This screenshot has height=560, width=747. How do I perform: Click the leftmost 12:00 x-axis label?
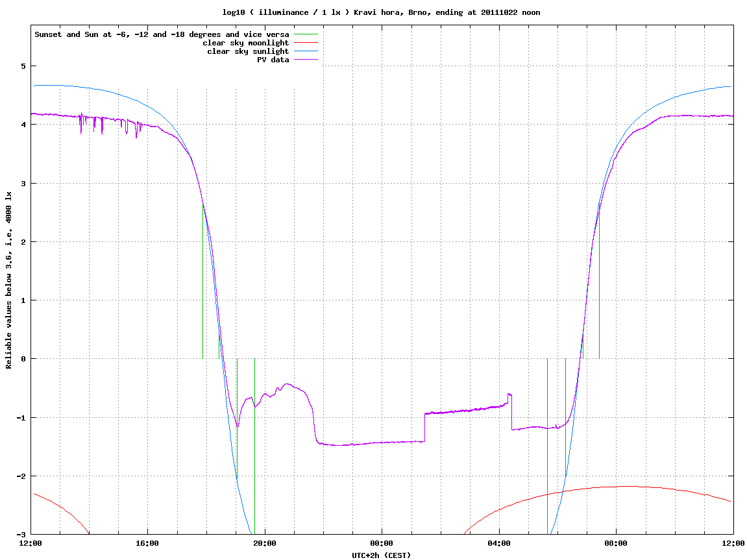click(x=31, y=543)
